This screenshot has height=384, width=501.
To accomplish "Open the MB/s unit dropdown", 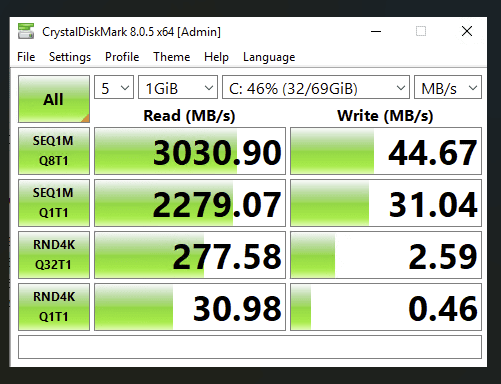I will click(x=448, y=87).
